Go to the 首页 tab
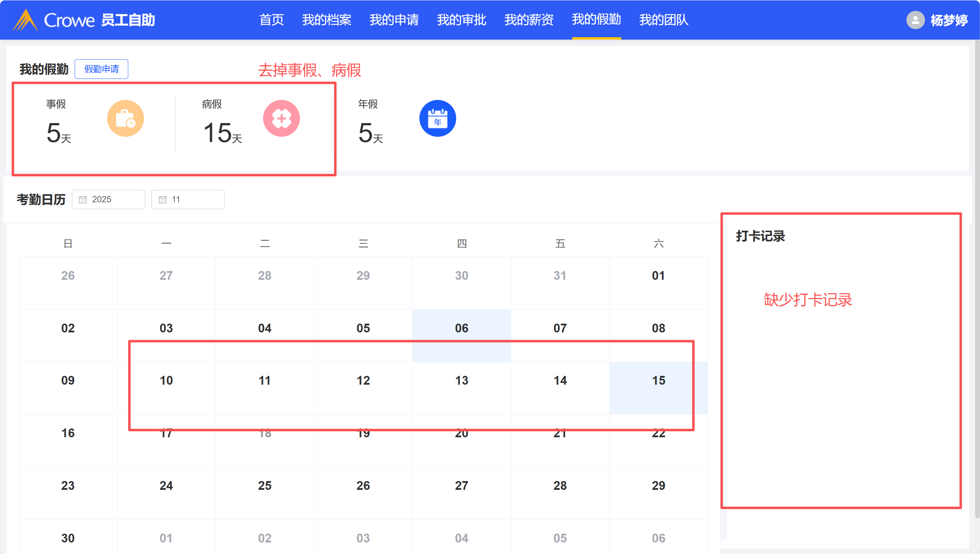This screenshot has width=980, height=554. tap(271, 20)
